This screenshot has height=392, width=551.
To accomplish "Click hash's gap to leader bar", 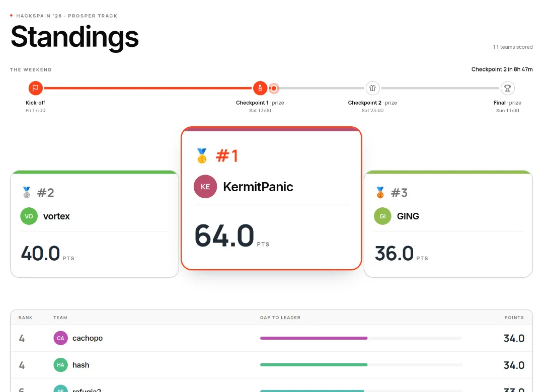I will point(361,365).
